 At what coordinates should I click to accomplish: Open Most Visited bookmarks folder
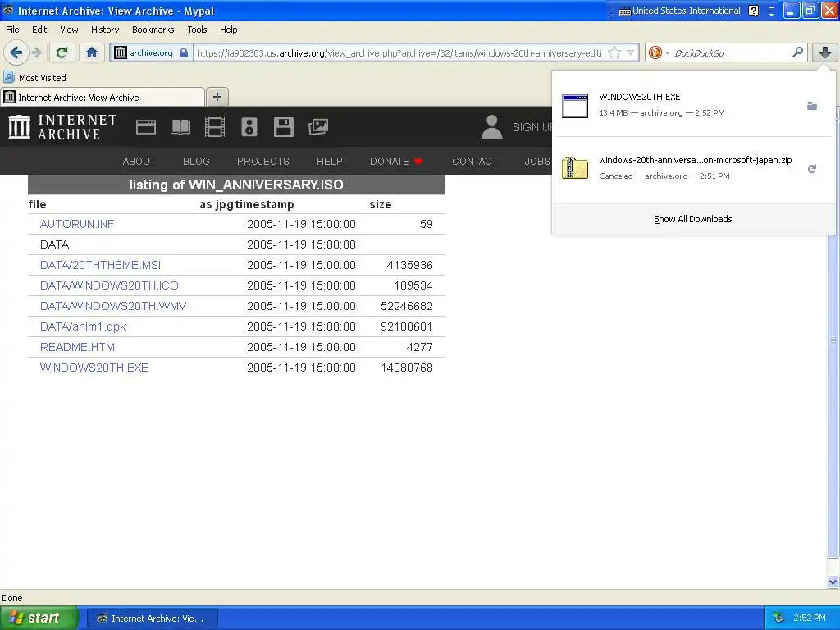(x=34, y=78)
